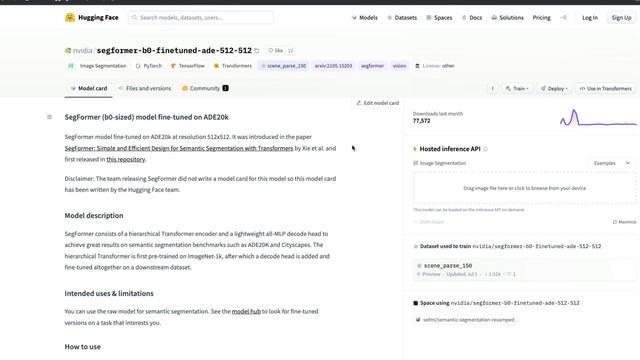Open the this repository link
This screenshot has width=640, height=360.
126,159
